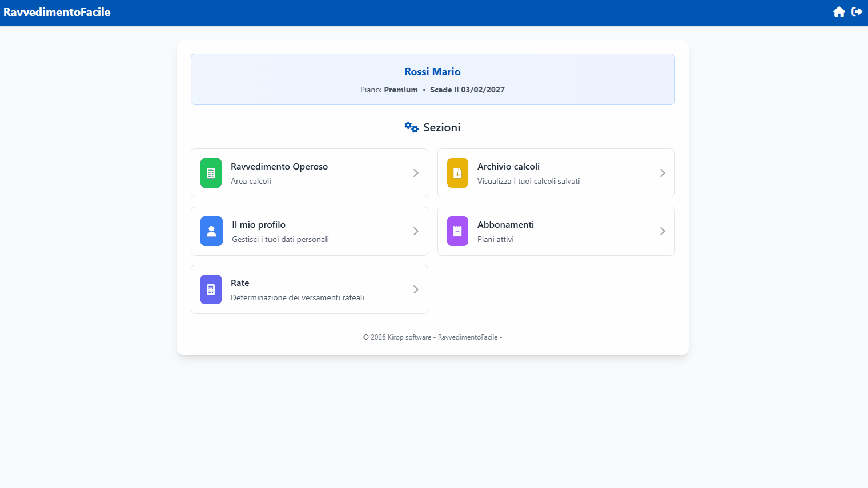
Task: Expand Ravvedimento Operoso via its chevron arrow
Action: 416,173
